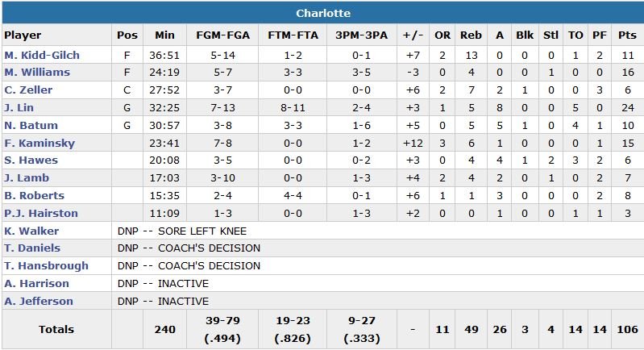Image resolution: width=644 pixels, height=350 pixels.
Task: Click the M. Williams player name
Action: (37, 73)
